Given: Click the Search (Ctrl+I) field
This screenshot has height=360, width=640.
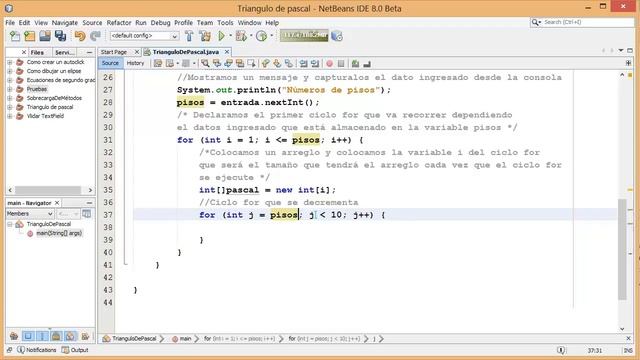Looking at the screenshot, I should [x=582, y=22].
